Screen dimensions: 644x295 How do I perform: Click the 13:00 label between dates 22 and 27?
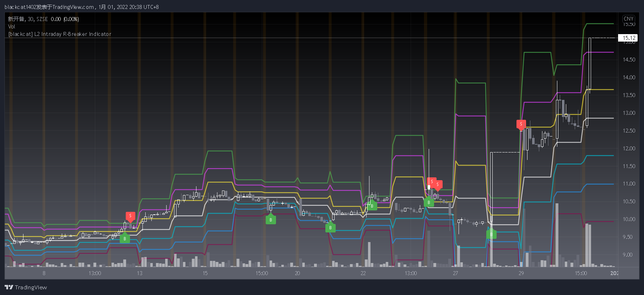click(411, 273)
